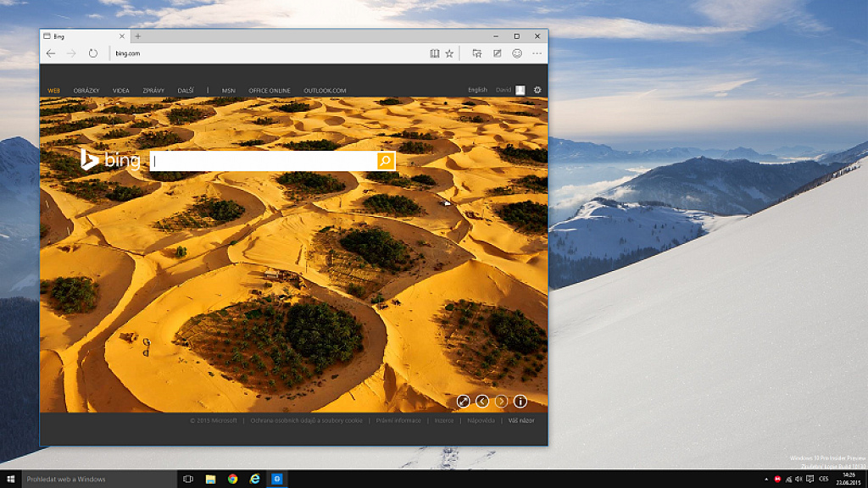Open Task View on the taskbar
This screenshot has height=488, width=868.
click(x=188, y=480)
